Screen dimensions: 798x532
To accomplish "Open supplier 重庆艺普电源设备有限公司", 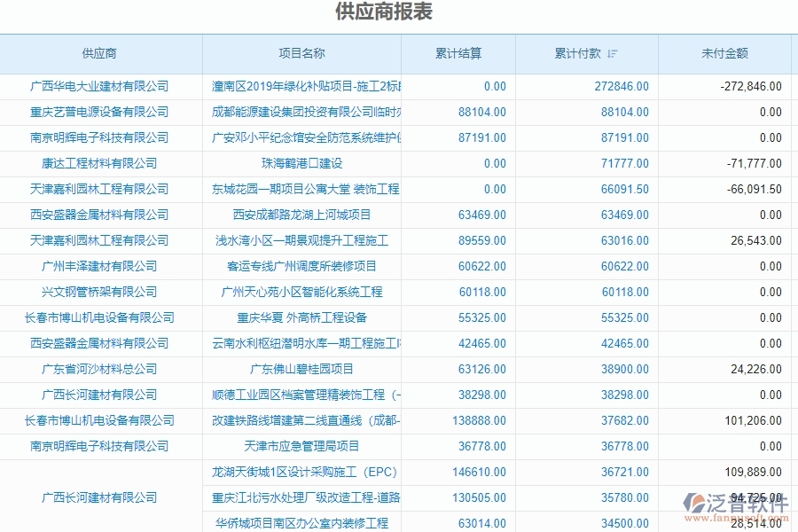I will point(100,112).
